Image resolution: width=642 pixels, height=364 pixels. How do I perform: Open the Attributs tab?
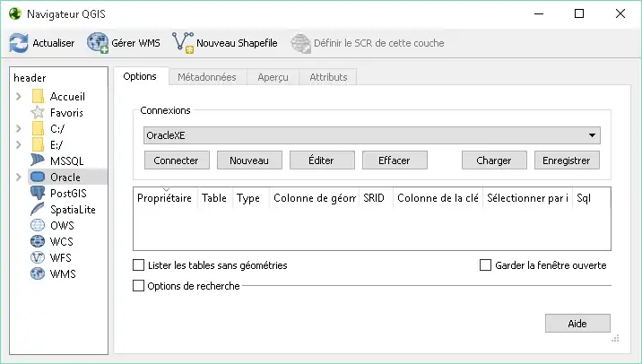[x=328, y=77]
